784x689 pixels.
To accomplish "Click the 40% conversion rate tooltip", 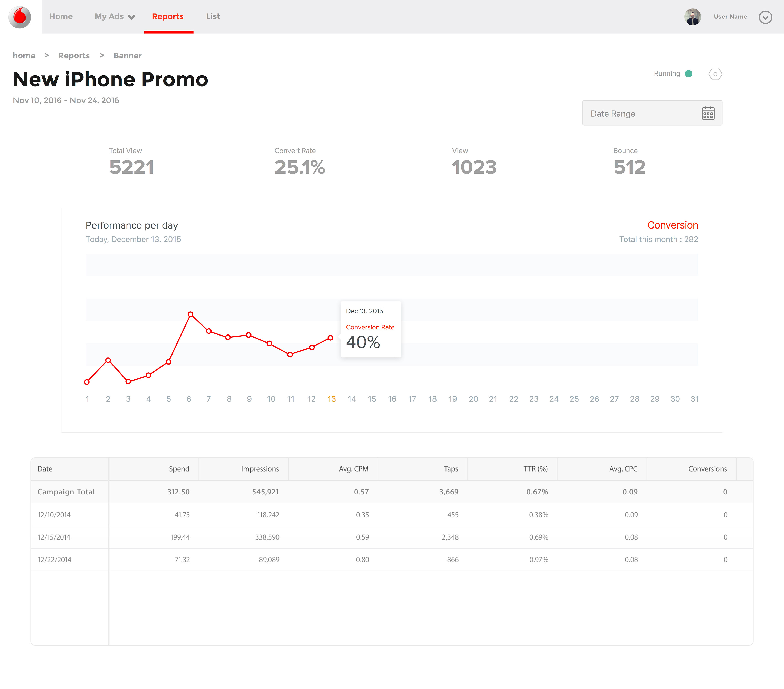I will pyautogui.click(x=371, y=329).
